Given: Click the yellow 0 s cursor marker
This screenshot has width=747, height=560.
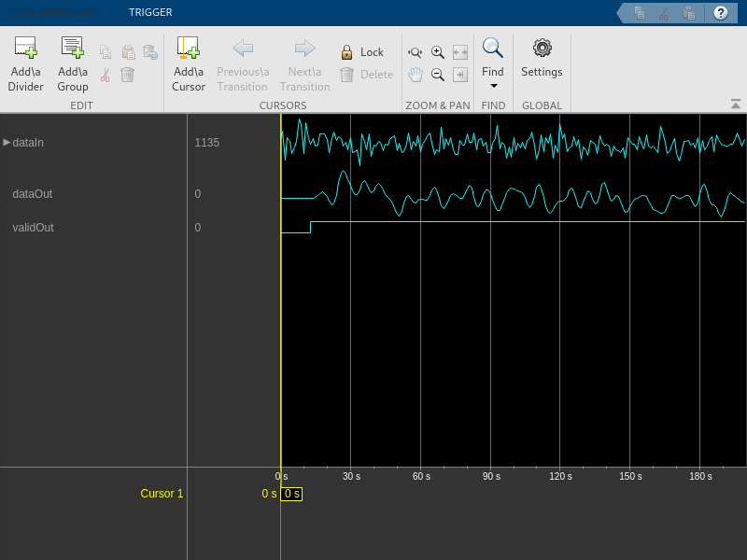Looking at the screenshot, I should 291,494.
